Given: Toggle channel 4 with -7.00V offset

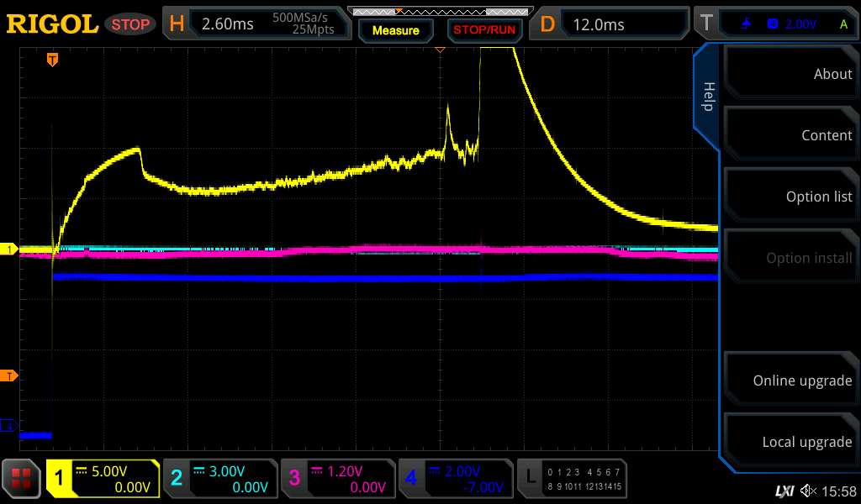Looking at the screenshot, I should (456, 479).
